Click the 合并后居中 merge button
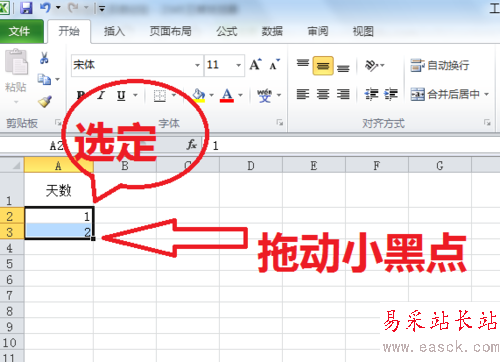The width and height of the screenshot is (500, 362). click(445, 94)
